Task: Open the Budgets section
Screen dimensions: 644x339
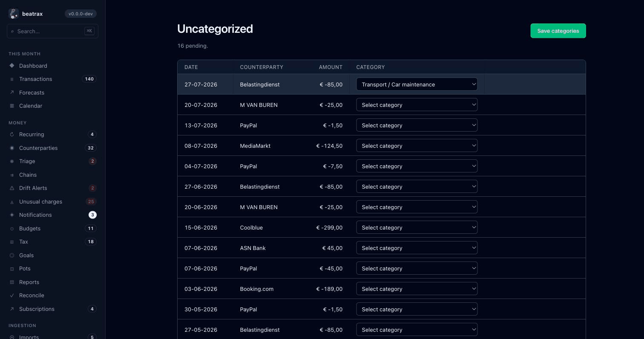Action: (x=52, y=229)
